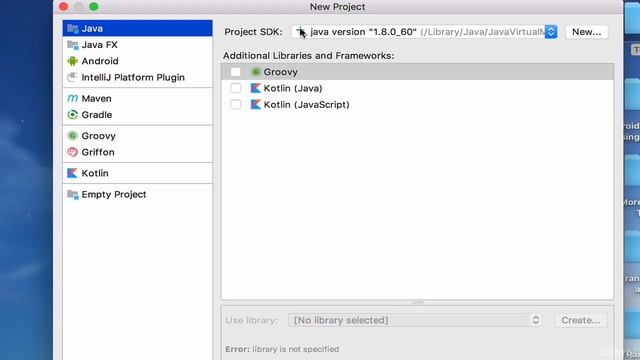Select the Kotlin (Java) framework label
The image size is (640, 360).
point(293,88)
